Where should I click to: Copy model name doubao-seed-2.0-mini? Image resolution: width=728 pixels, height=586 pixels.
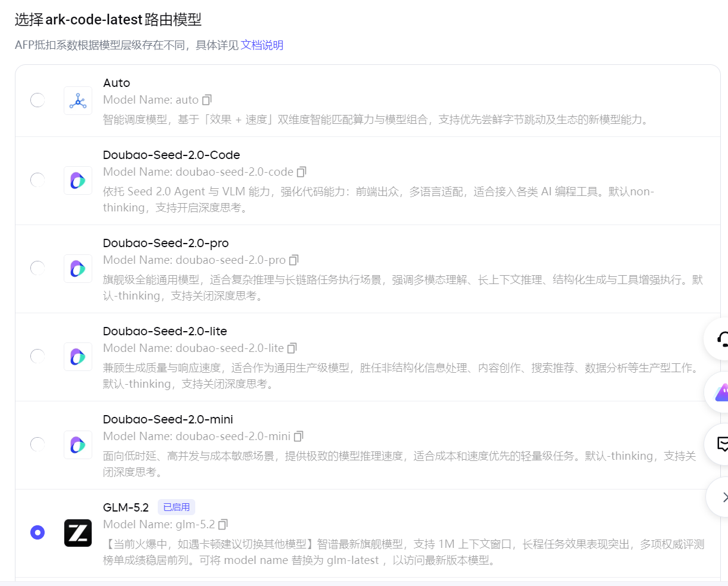(299, 436)
